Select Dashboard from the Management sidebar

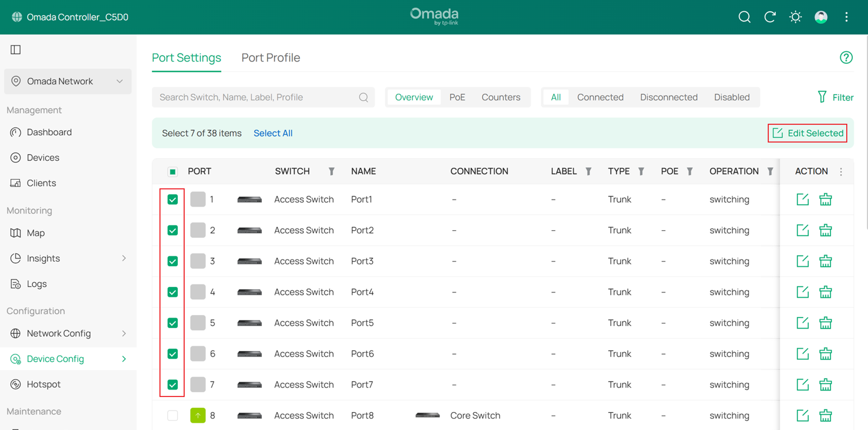(x=49, y=132)
